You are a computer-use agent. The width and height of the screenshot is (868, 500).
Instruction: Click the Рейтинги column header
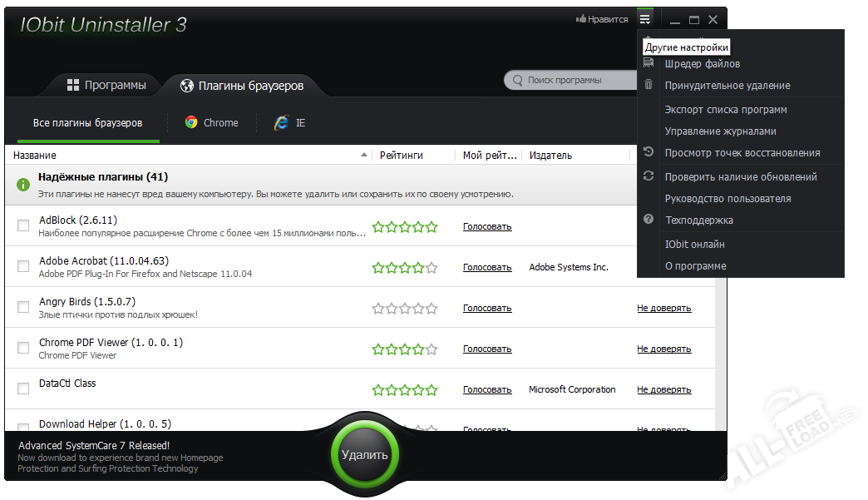402,156
